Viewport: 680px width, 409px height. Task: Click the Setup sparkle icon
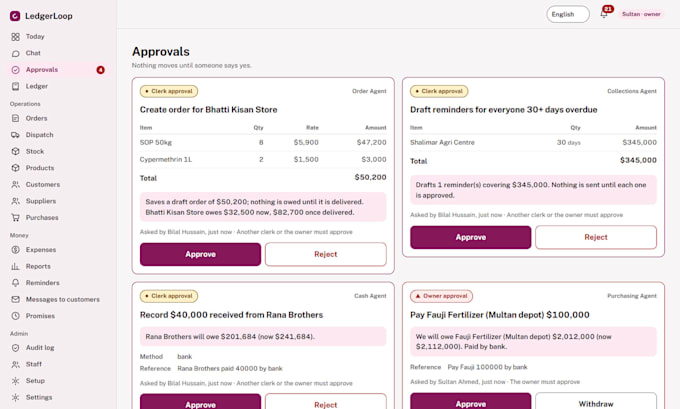(x=15, y=381)
